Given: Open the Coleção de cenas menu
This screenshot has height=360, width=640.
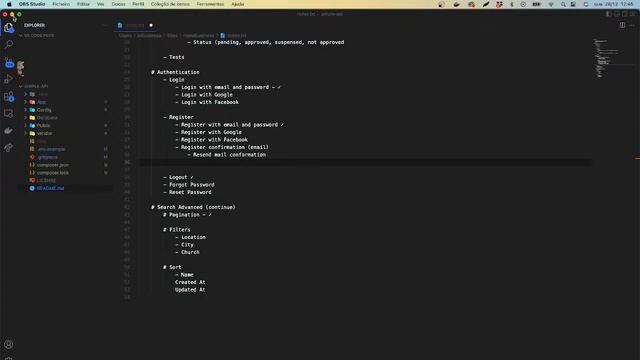Looking at the screenshot, I should [170, 4].
